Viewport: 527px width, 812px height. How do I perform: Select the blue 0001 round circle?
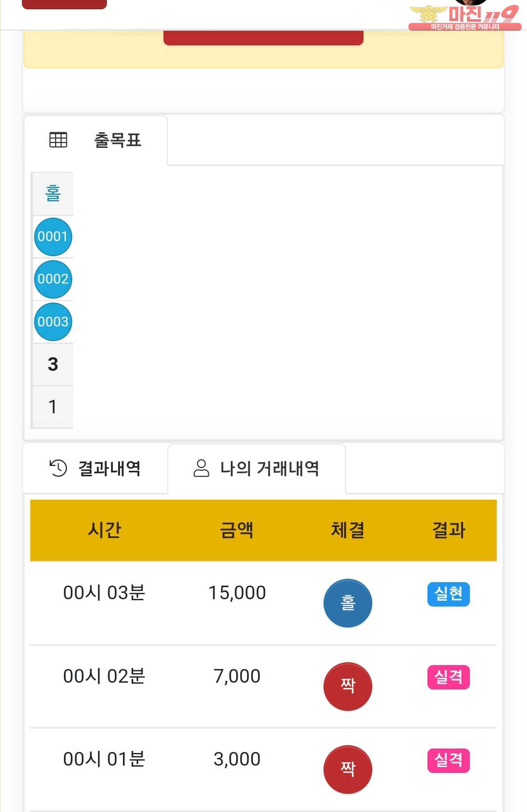[53, 237]
